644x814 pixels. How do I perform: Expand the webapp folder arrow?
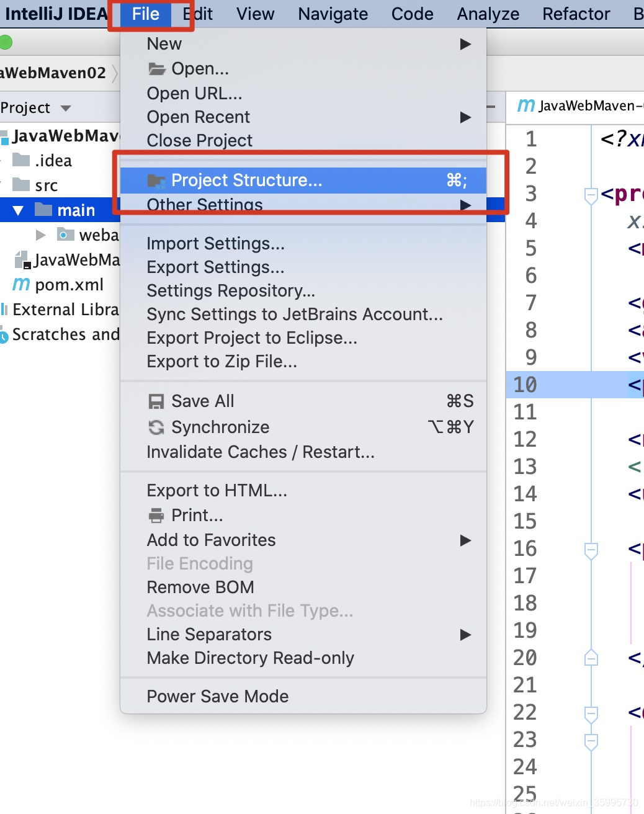click(41, 235)
